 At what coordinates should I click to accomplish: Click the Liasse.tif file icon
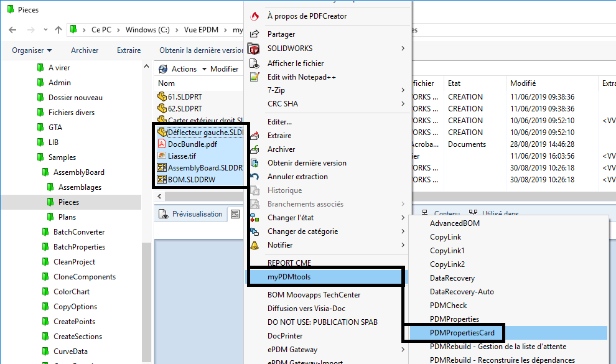[162, 156]
